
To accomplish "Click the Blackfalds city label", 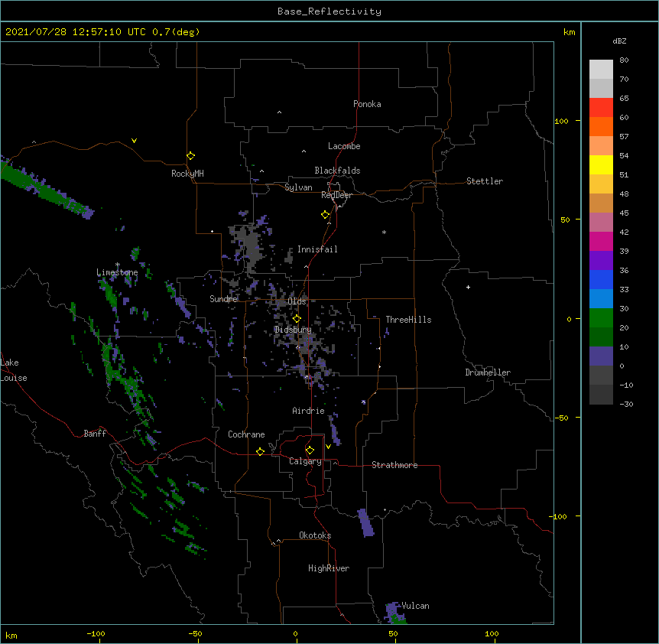I will pyautogui.click(x=337, y=171).
